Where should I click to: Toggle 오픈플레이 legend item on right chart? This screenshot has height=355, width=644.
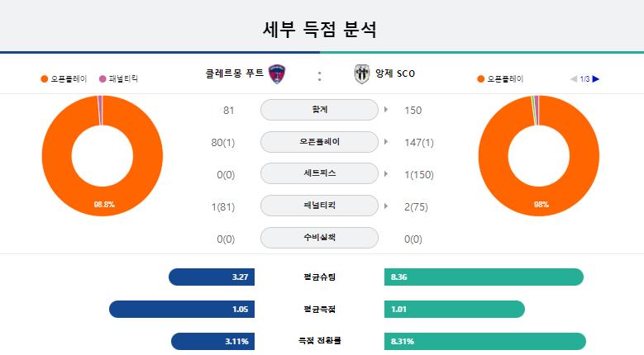tap(500, 78)
